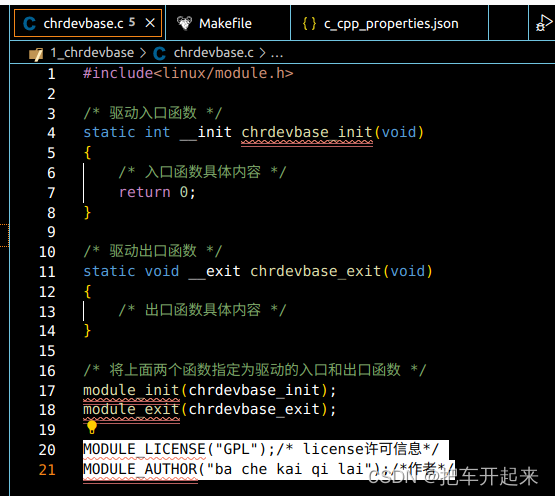Click the problem count badge 5 on tab
This screenshot has width=555, height=496.
coord(132,22)
